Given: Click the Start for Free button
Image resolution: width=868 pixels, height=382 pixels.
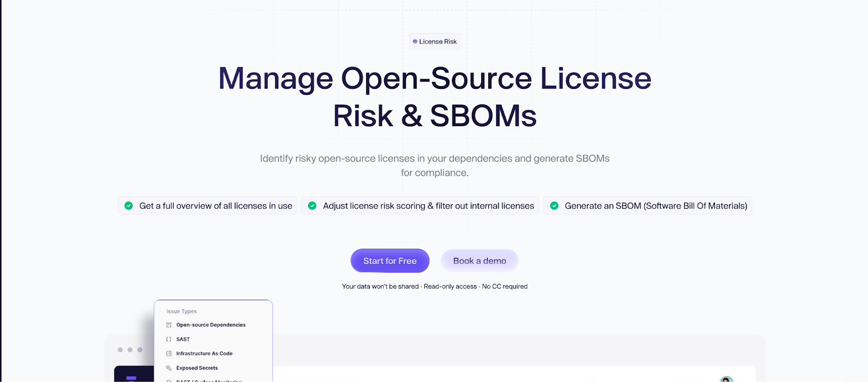Looking at the screenshot, I should 390,261.
